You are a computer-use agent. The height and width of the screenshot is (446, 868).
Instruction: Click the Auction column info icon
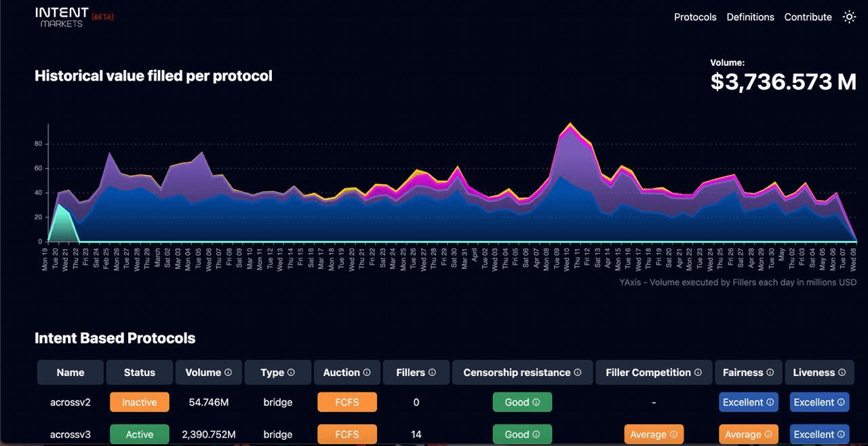pyautogui.click(x=367, y=373)
